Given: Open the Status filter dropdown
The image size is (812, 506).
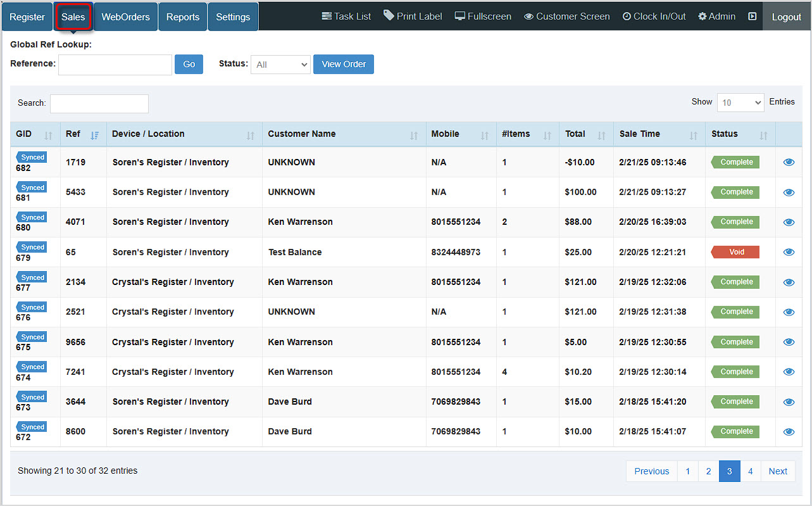Looking at the screenshot, I should pyautogui.click(x=280, y=64).
